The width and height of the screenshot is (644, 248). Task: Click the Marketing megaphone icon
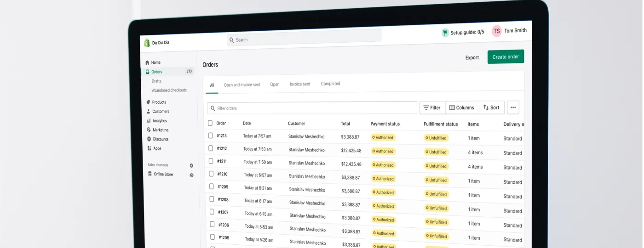pyautogui.click(x=149, y=130)
